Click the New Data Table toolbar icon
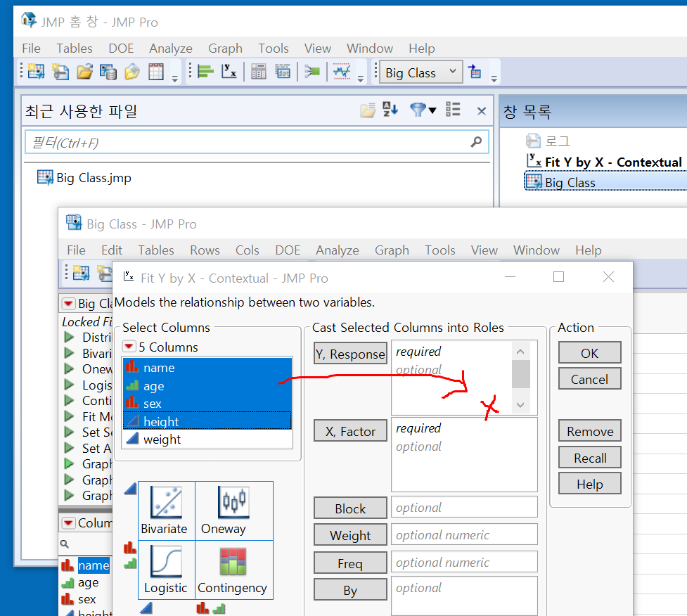Screen dimensions: 687x616 click(35, 71)
